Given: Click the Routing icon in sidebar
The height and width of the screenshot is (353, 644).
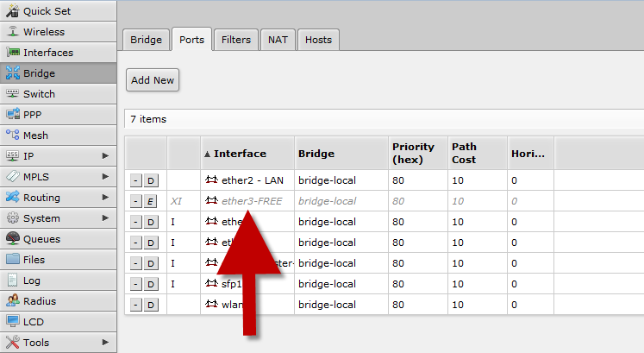Looking at the screenshot, I should coord(13,198).
